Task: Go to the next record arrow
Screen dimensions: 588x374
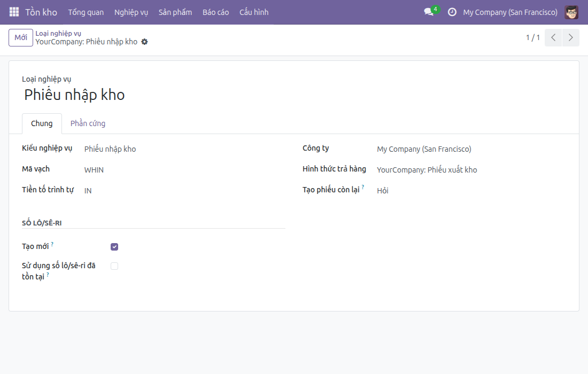Action: click(571, 37)
